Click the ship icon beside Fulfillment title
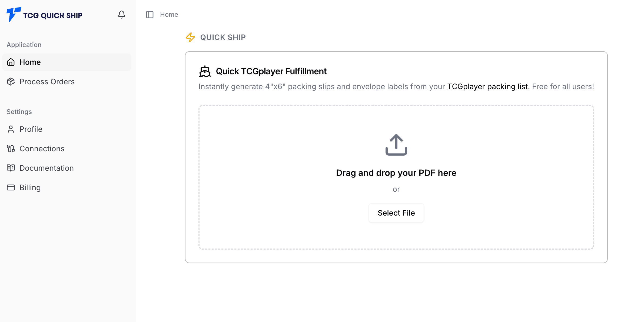This screenshot has width=644, height=322. pyautogui.click(x=205, y=72)
